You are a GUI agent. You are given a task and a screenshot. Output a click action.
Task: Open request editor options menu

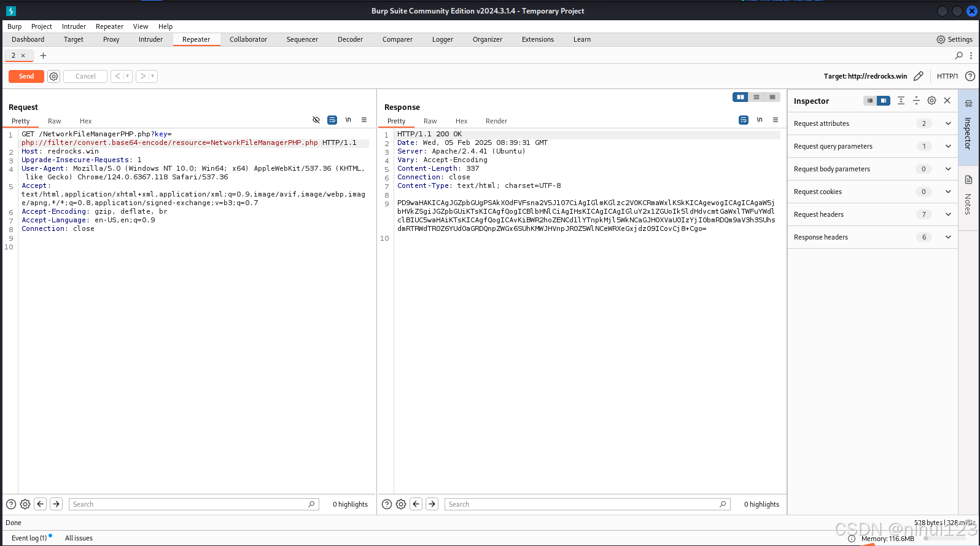pyautogui.click(x=364, y=120)
